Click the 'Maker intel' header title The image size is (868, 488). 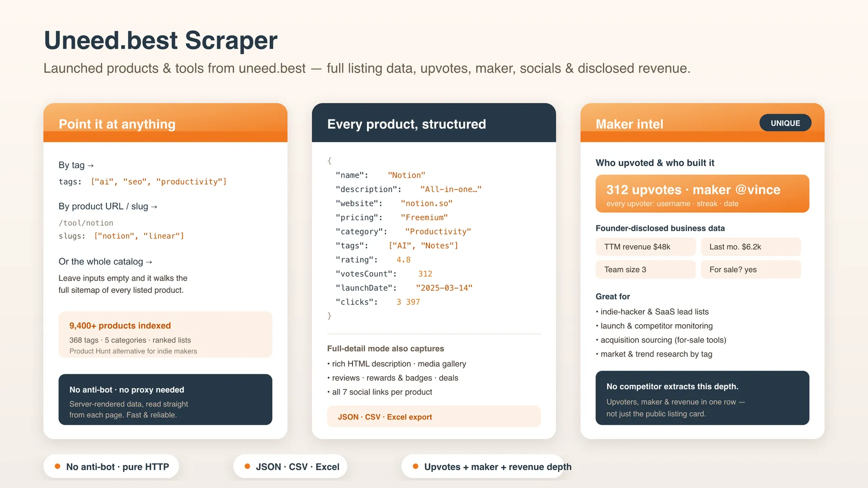629,124
